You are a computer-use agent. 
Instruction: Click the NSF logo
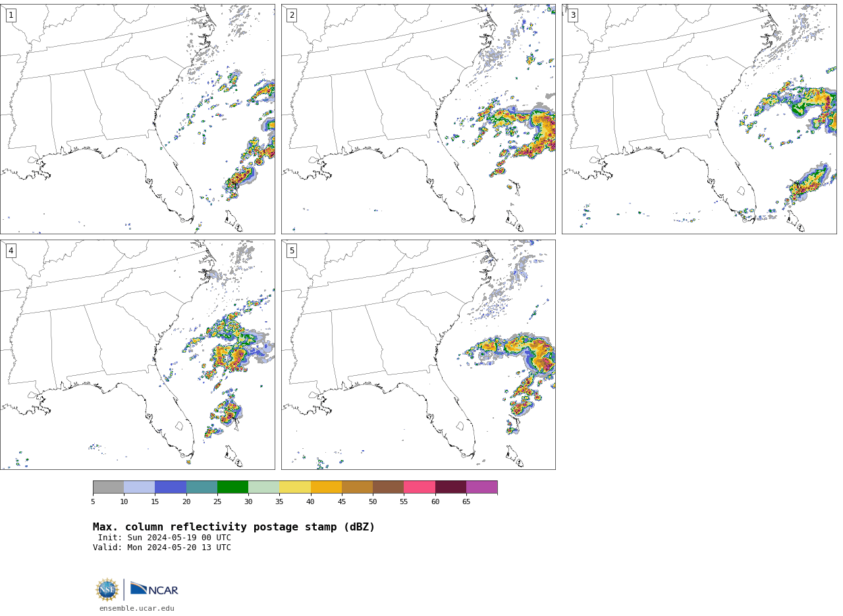(x=107, y=590)
